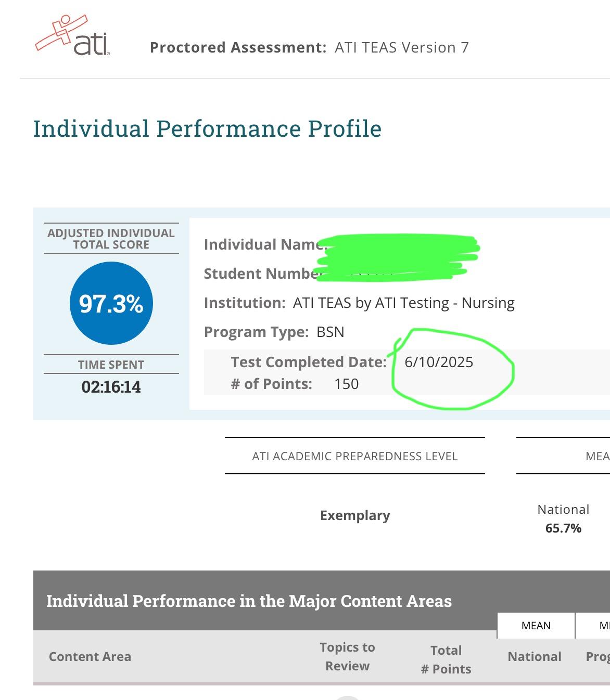Click the Topics to Review column header
The width and height of the screenshot is (610, 700).
click(347, 656)
